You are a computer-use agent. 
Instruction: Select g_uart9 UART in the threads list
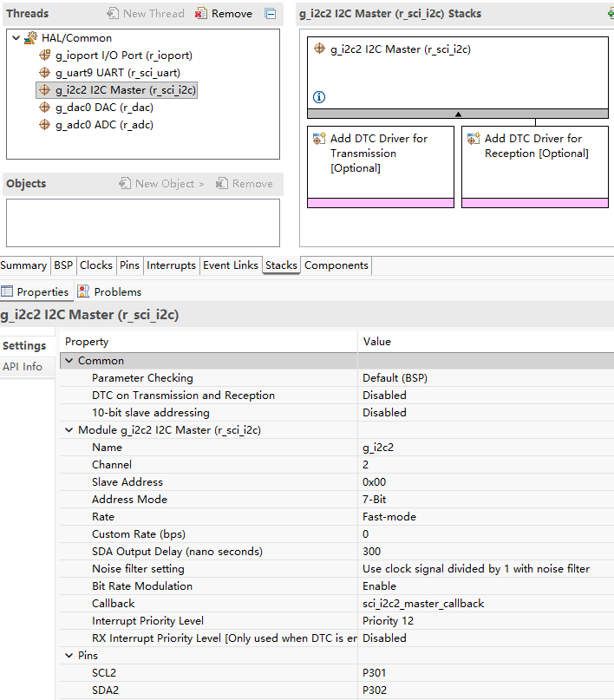coord(118,73)
